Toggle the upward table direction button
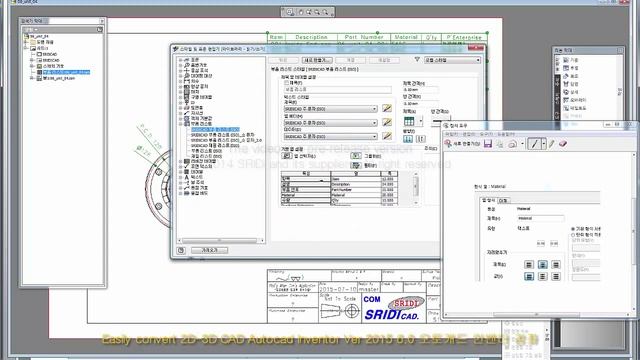Screen dimensions: 640x360 (420, 139)
